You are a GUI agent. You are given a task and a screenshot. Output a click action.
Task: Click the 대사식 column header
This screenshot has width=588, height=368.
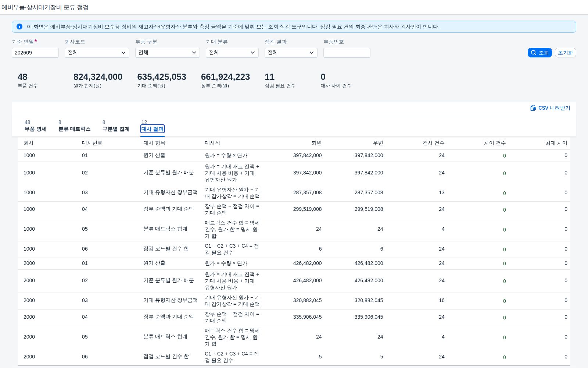(x=212, y=143)
